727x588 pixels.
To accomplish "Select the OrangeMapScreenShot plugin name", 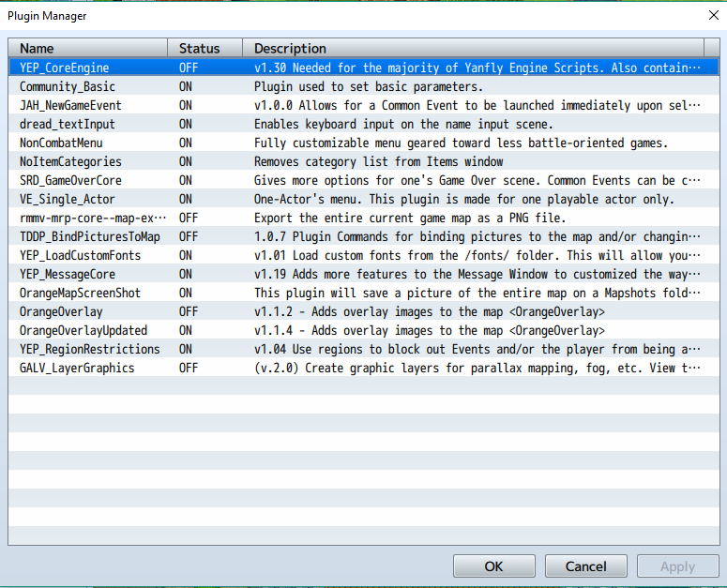I will [81, 293].
